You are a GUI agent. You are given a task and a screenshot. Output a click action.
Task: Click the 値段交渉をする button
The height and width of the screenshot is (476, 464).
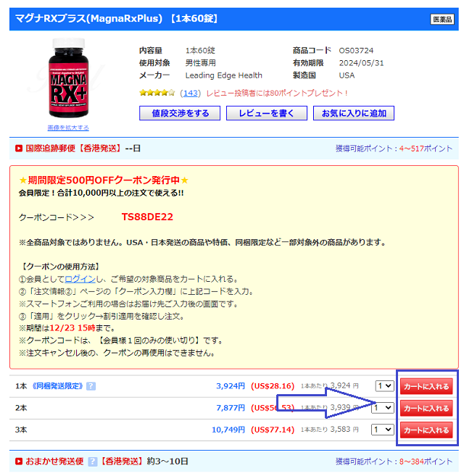(x=180, y=113)
